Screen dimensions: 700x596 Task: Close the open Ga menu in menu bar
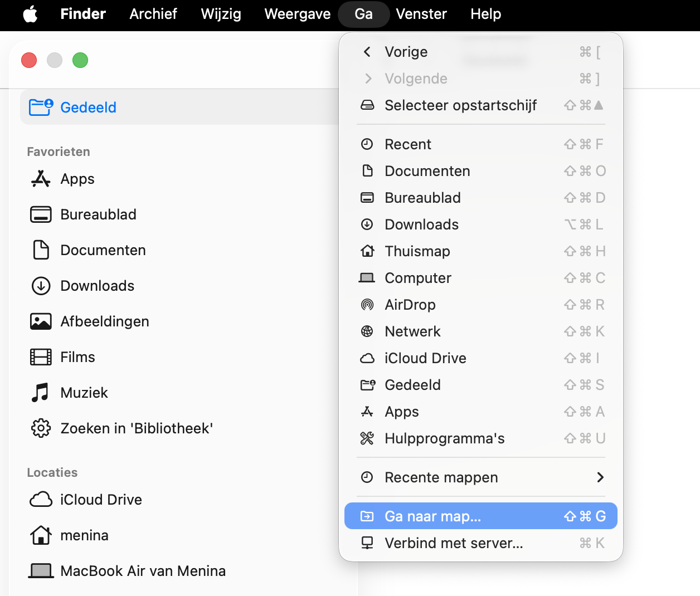click(x=363, y=14)
